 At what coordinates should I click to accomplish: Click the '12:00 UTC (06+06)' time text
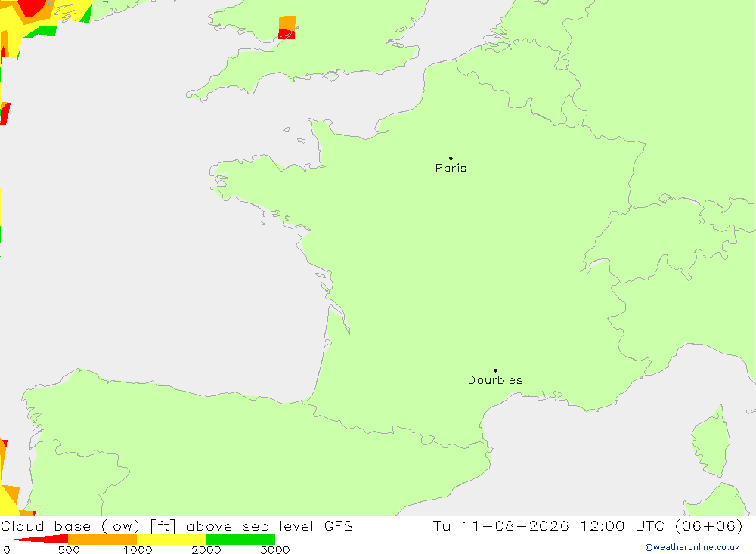(x=661, y=525)
